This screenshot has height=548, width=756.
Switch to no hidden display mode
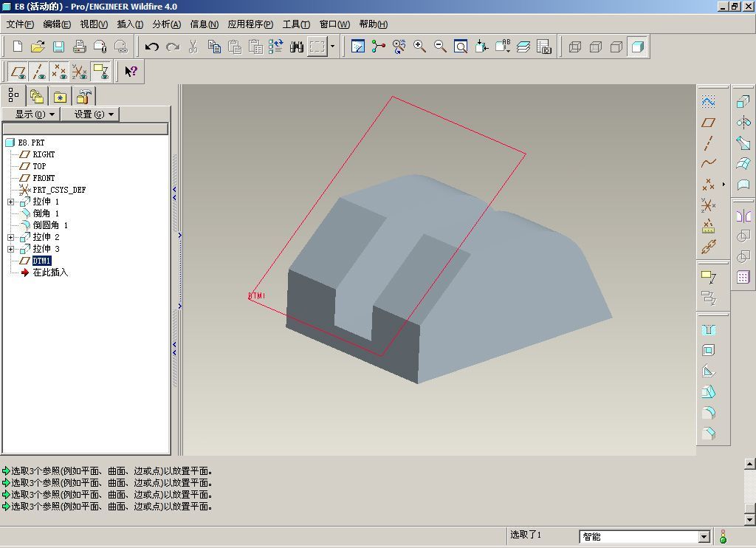pos(616,47)
